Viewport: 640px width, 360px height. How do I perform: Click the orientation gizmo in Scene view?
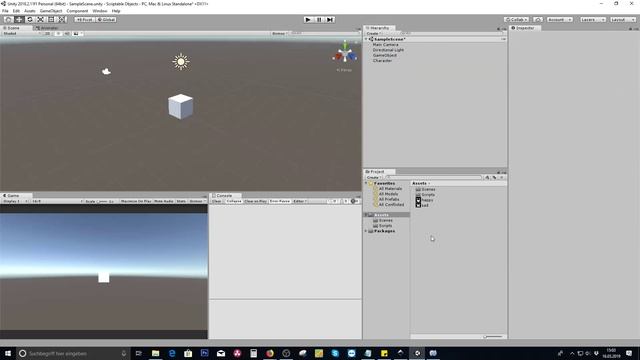pyautogui.click(x=345, y=54)
